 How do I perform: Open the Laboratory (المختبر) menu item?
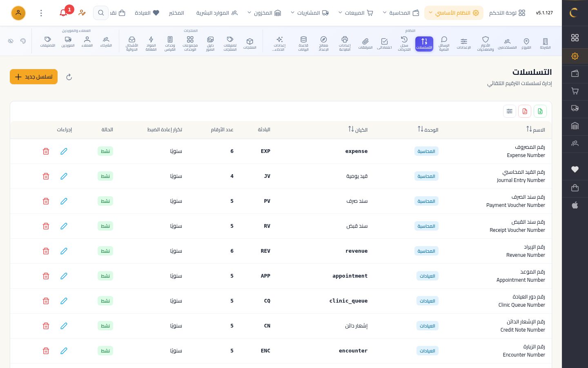[176, 13]
